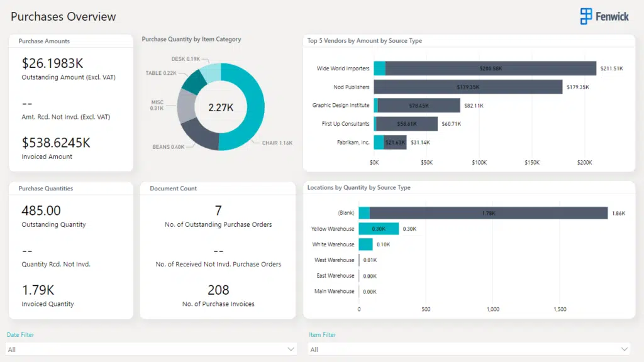Click the Fenwick logo icon
The image size is (644, 362).
point(586,16)
